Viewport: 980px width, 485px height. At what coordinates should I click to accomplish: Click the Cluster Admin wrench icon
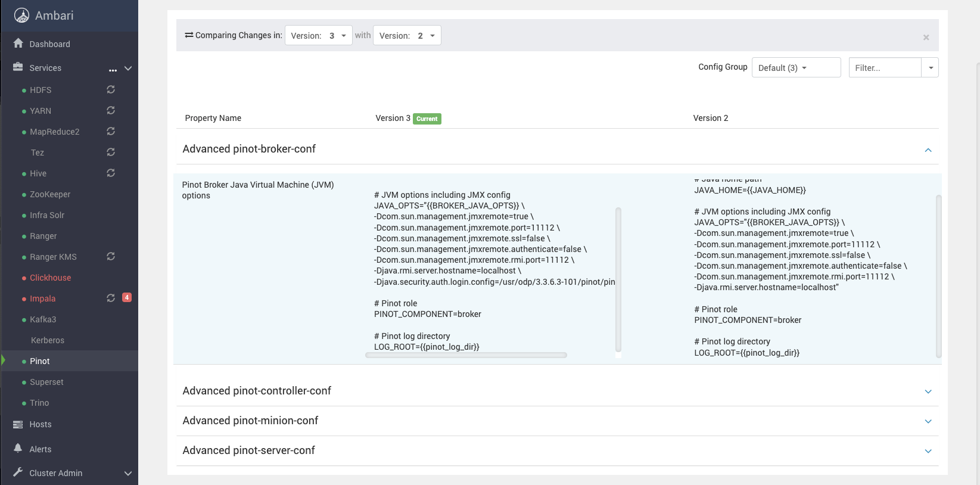point(18,472)
